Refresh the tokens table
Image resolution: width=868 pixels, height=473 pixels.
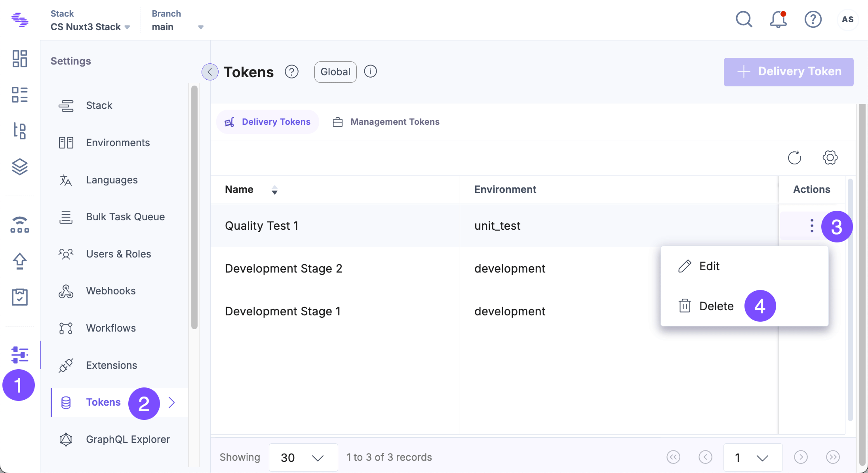[795, 157]
